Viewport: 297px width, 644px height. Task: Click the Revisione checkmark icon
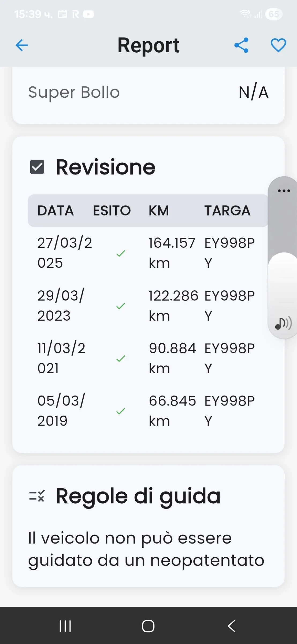pos(37,167)
